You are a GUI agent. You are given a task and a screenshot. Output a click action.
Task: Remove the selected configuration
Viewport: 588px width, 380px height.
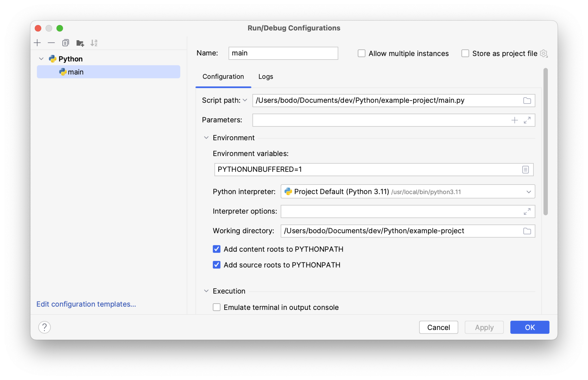[x=51, y=43]
